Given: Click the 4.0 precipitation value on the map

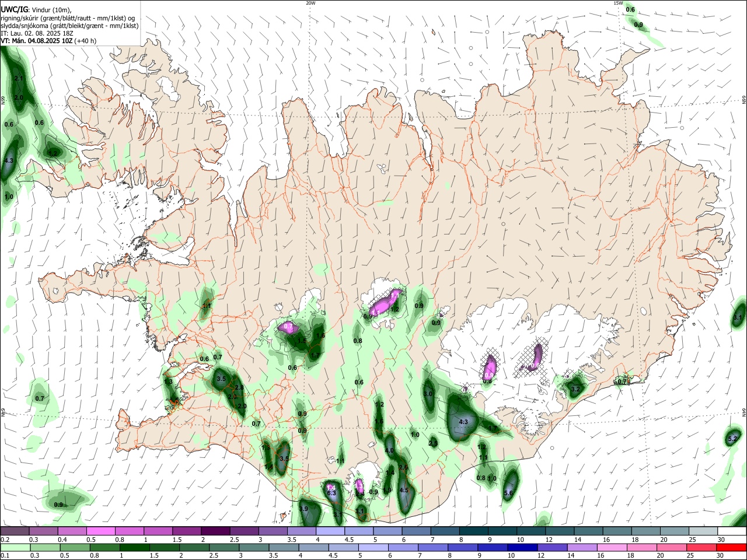Looking at the screenshot, I should tap(389, 451).
